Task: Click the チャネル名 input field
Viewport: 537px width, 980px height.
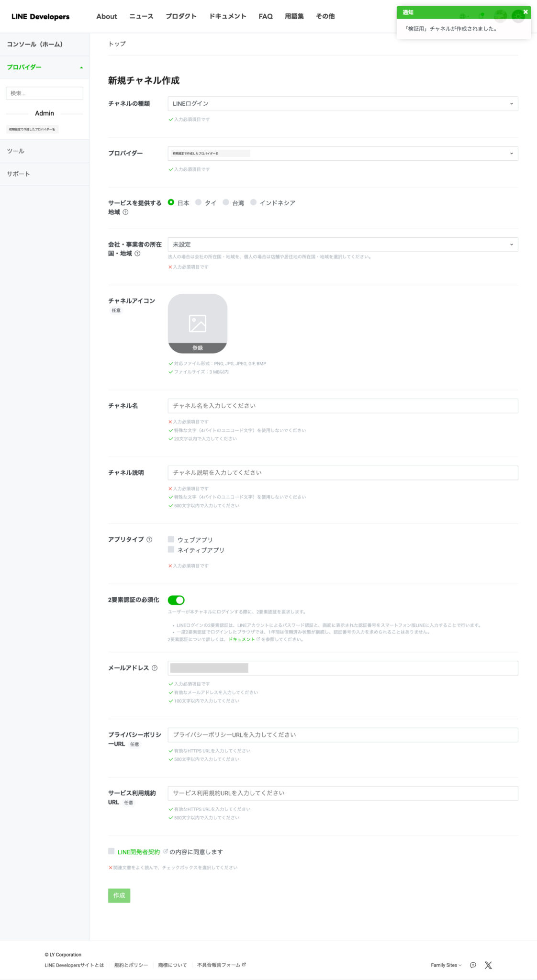Action: coord(343,406)
